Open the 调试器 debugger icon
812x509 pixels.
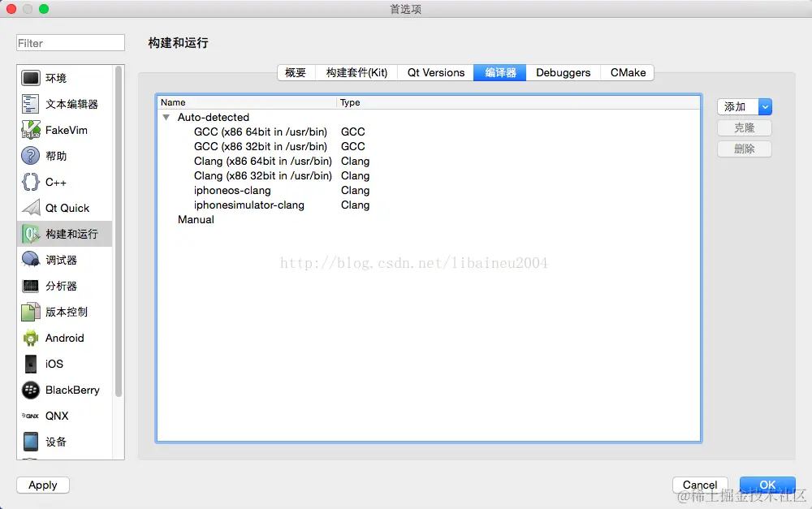click(31, 260)
